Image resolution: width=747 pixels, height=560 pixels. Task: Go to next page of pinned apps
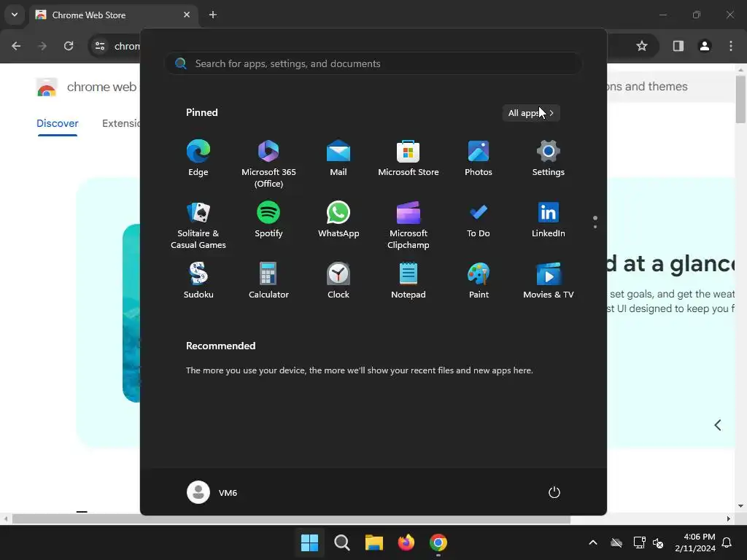595,227
